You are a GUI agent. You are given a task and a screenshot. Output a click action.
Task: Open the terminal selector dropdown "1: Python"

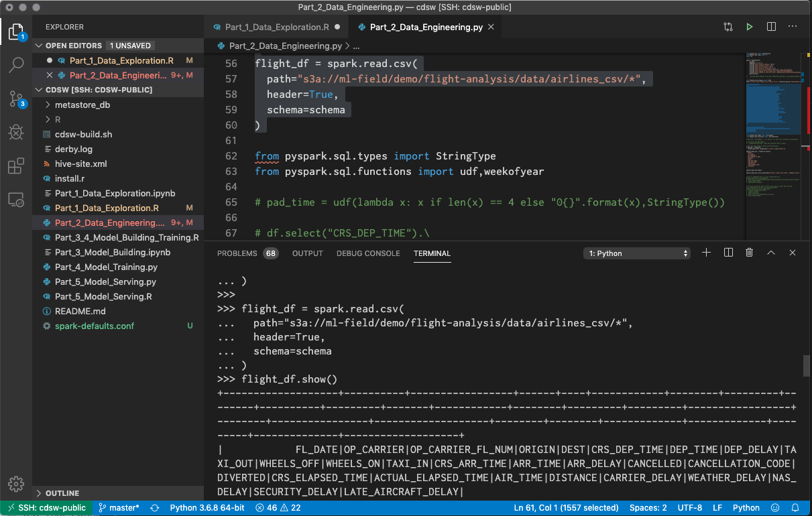(638, 253)
